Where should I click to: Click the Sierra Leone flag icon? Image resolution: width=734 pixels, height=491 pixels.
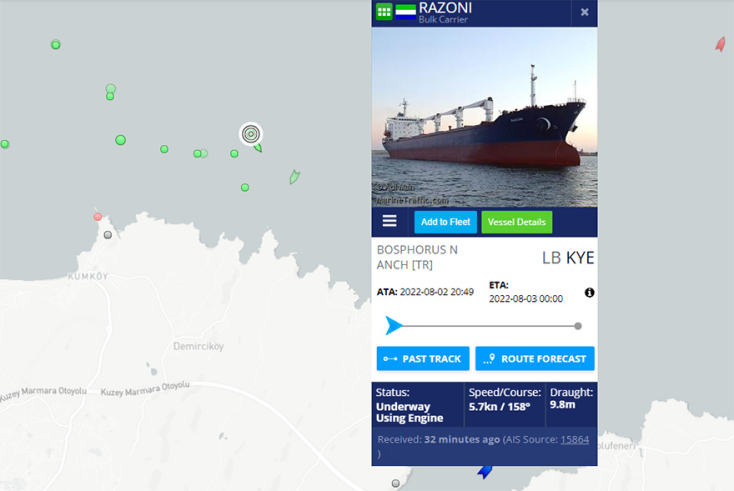tap(405, 12)
